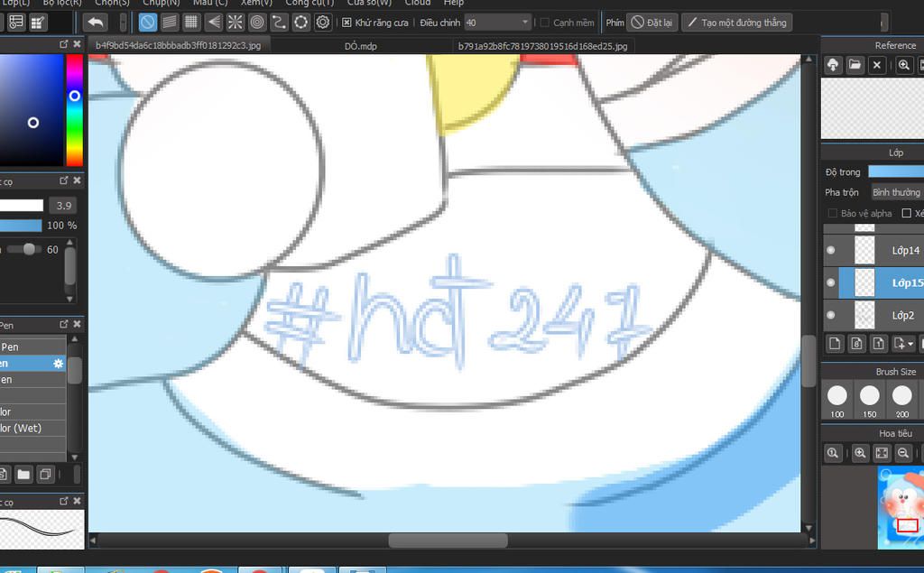Enable the dotted-circle ellipse snap guide
The height and width of the screenshot is (573, 924).
tap(300, 23)
